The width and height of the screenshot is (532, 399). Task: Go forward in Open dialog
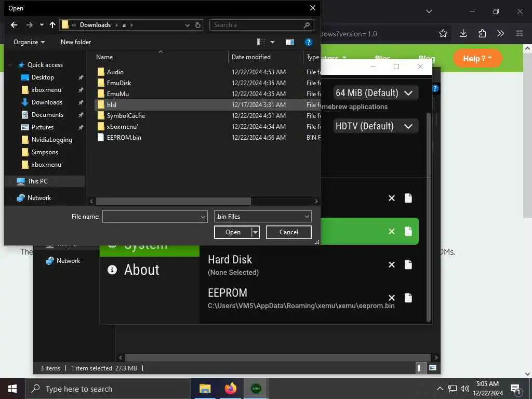coord(30,25)
